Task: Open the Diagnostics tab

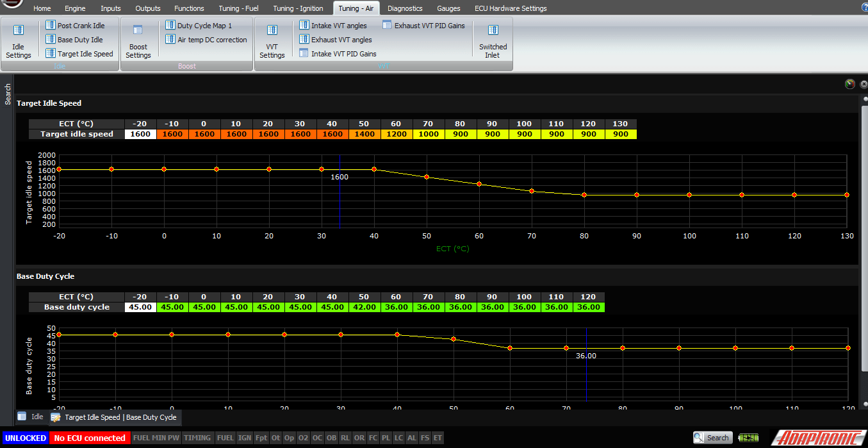Action: point(405,8)
